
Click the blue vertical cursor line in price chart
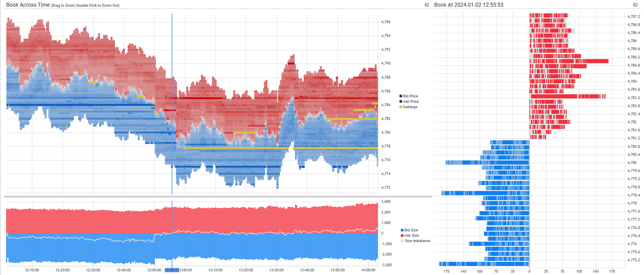coord(172,64)
